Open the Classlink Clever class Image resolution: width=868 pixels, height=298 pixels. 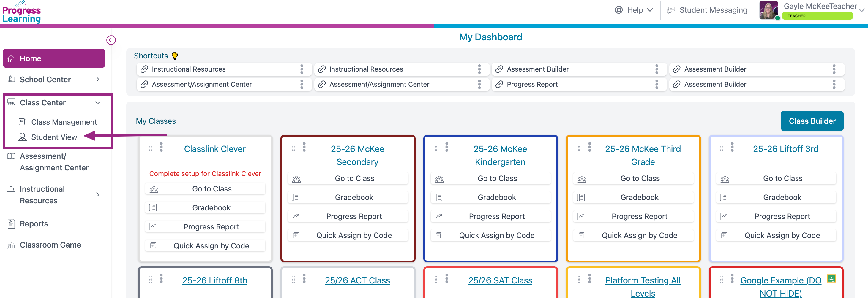[x=215, y=149]
